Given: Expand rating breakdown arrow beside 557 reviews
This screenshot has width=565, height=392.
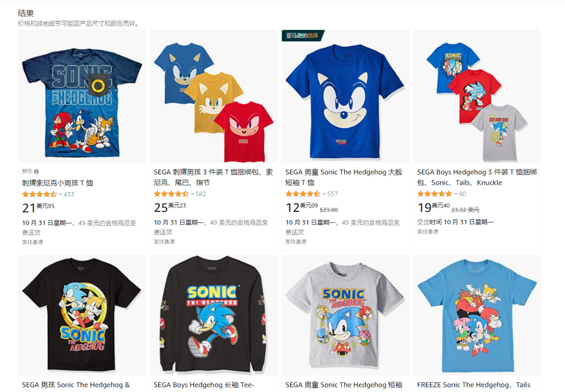Looking at the screenshot, I should (x=324, y=194).
